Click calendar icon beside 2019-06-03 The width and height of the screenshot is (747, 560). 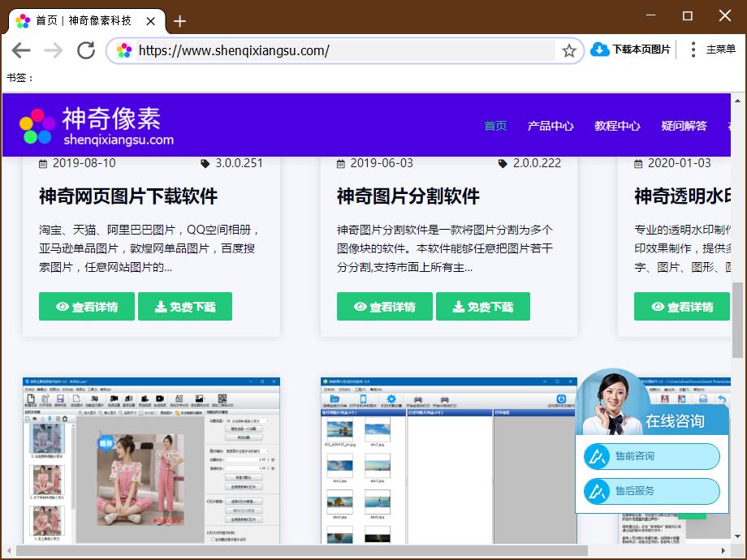[341, 164]
